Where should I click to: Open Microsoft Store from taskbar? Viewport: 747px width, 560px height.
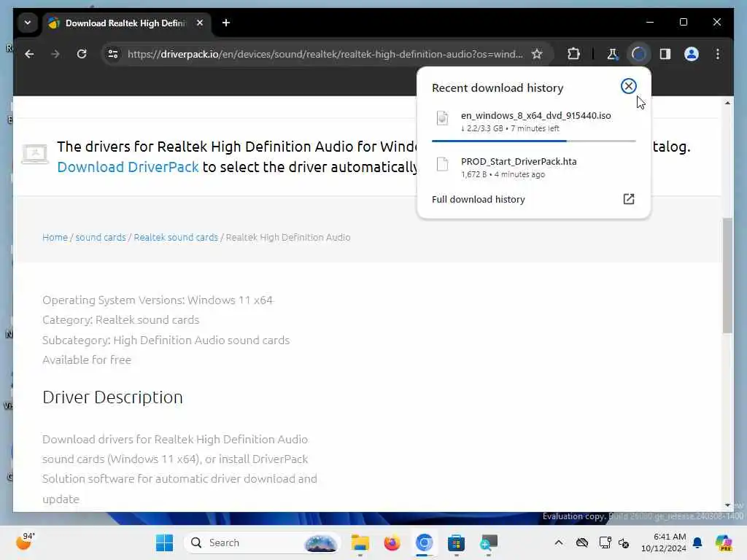(456, 542)
